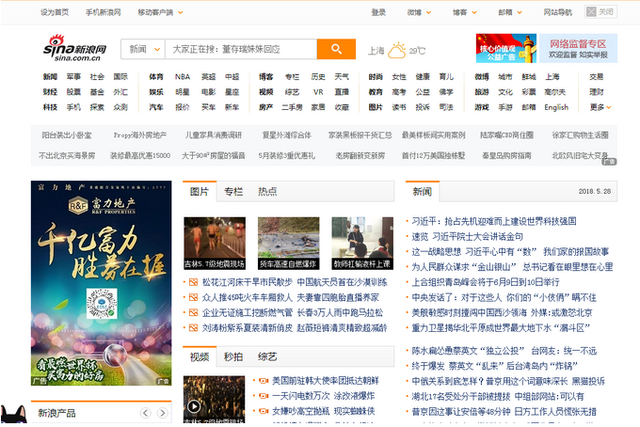Open the 新闻 section tab on right
Image resolution: width=640 pixels, height=427 pixels.
point(422,191)
